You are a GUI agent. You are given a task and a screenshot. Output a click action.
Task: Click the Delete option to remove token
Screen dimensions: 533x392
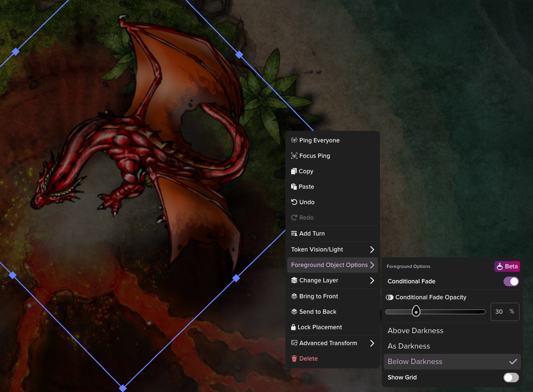304,358
